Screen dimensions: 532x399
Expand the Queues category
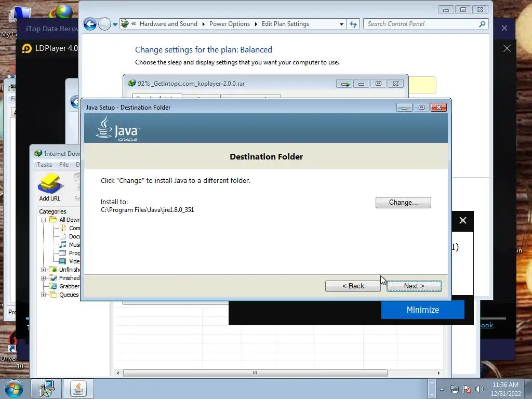[44, 295]
